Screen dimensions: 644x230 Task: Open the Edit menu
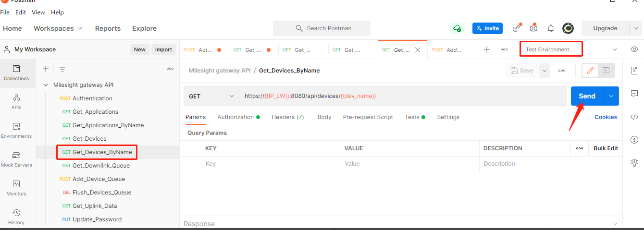tap(21, 12)
